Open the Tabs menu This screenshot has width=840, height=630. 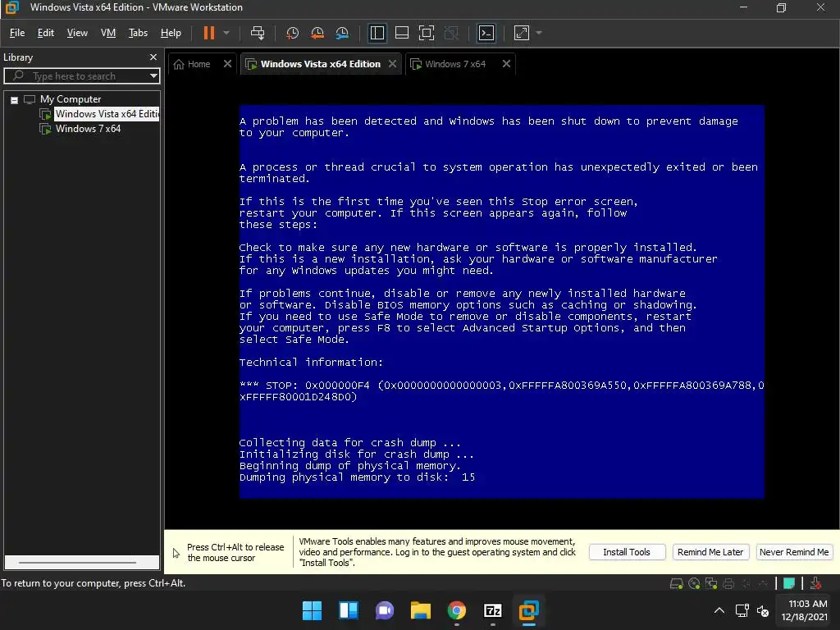tap(138, 33)
